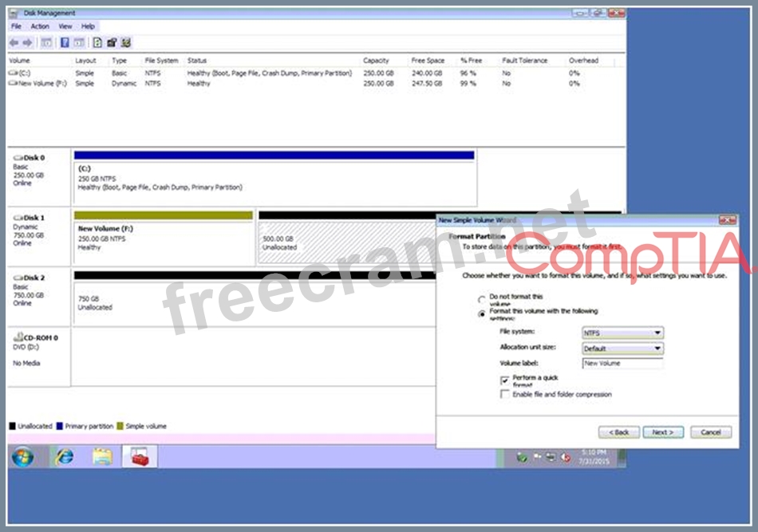This screenshot has height=532, width=758.
Task: Select the (C:) 250 GB NTFS partition block
Action: pos(274,178)
